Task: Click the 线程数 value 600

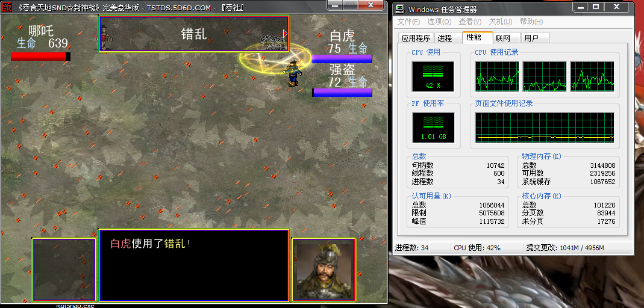Action: pos(499,174)
